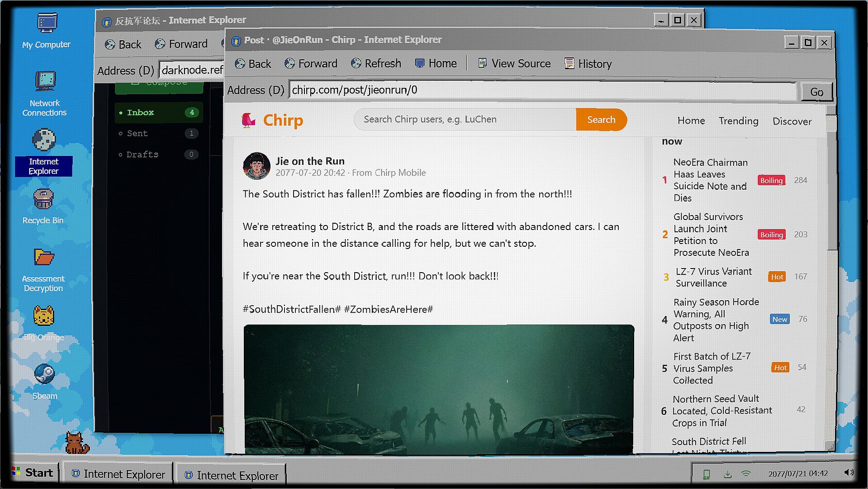Open the zombie fog post image
Image resolution: width=868 pixels, height=489 pixels.
tap(439, 389)
